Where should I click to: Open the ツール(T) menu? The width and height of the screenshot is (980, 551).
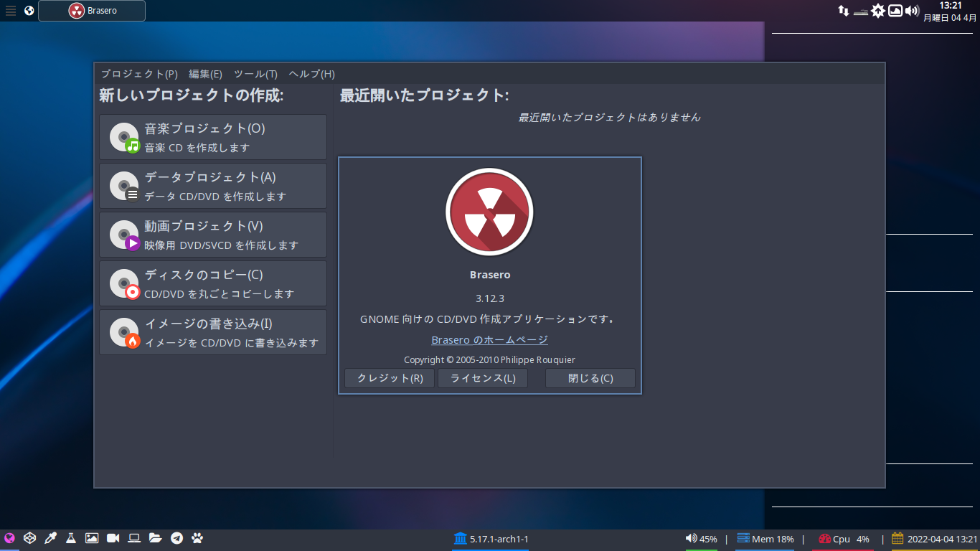point(255,74)
